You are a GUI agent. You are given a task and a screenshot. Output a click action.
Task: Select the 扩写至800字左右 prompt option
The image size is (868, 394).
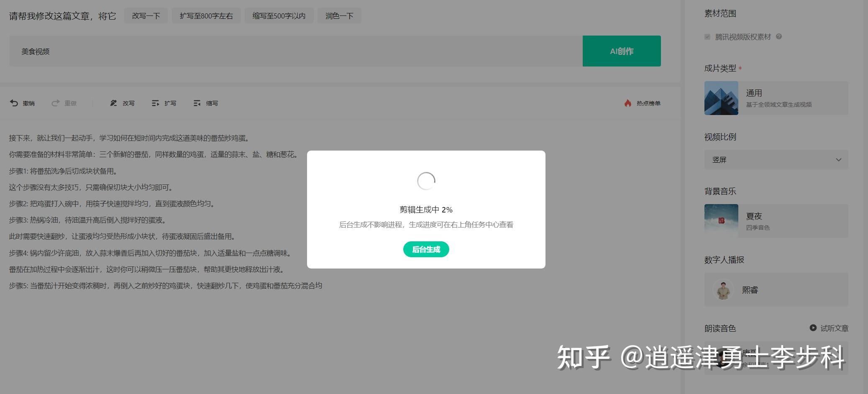(x=206, y=16)
